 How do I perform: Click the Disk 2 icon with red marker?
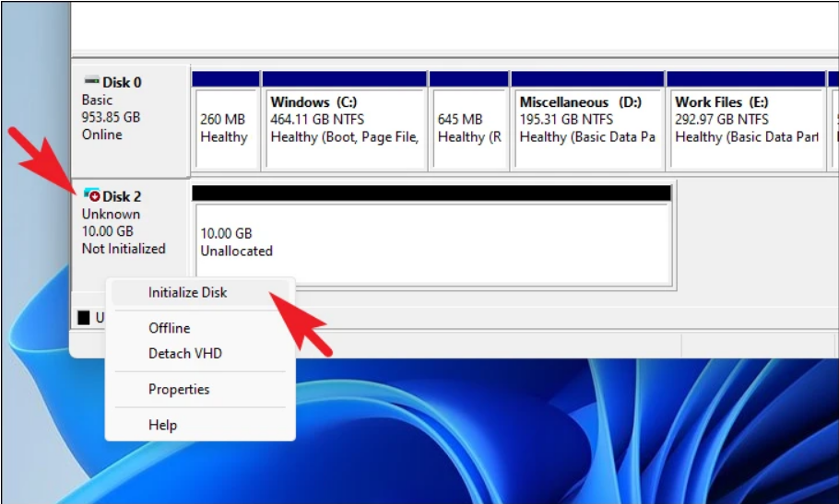92,196
